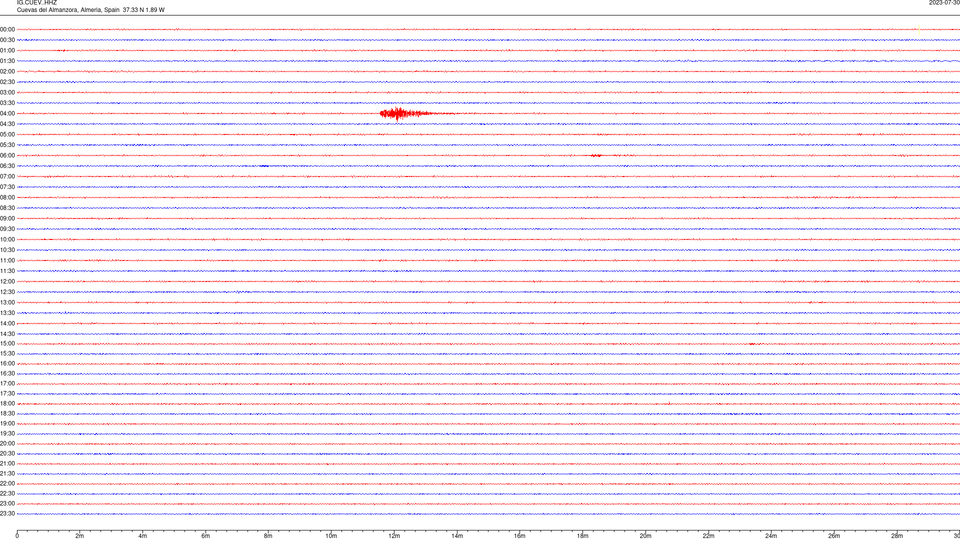Select the 13:30 row label

(x=7, y=313)
